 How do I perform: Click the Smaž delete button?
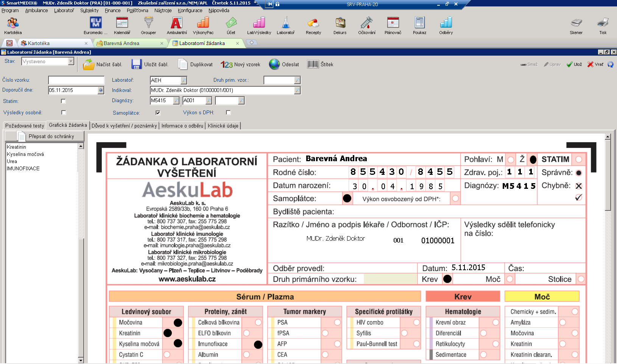[529, 64]
